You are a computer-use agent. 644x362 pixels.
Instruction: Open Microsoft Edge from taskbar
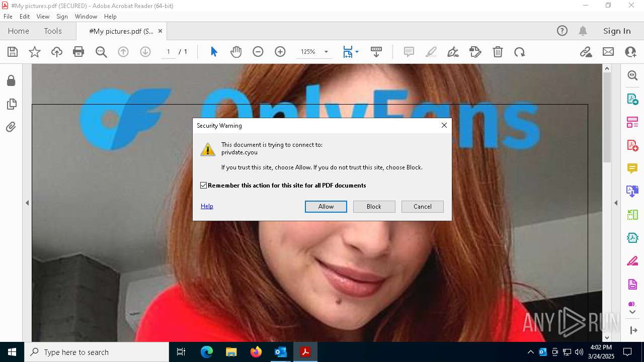[207, 352]
